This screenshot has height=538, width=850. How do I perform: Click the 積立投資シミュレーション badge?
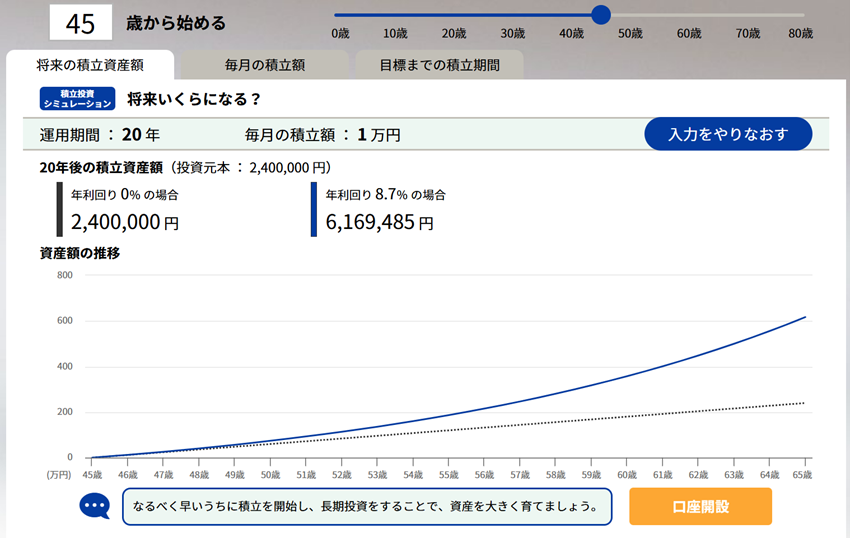point(78,99)
